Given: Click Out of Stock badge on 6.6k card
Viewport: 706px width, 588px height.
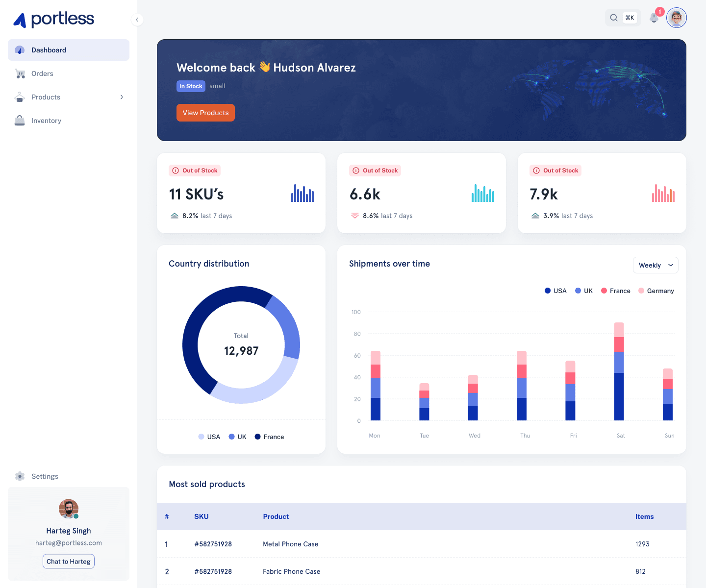Looking at the screenshot, I should [x=375, y=171].
